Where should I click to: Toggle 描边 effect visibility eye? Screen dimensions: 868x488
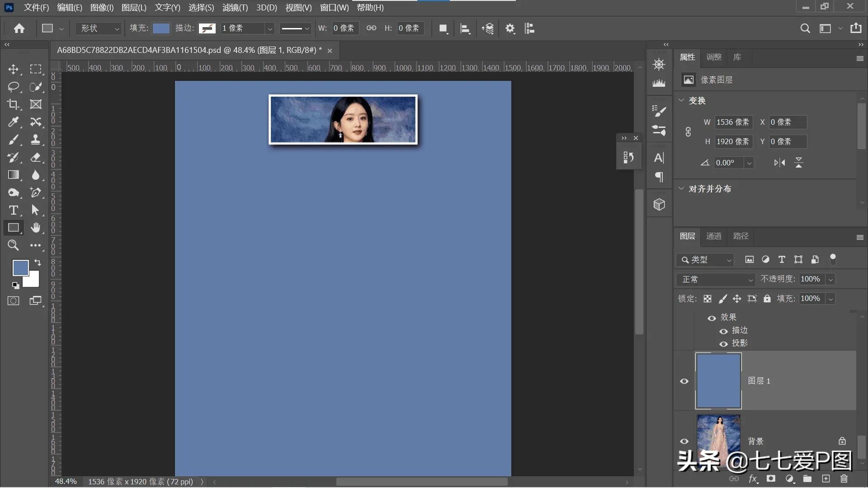point(723,331)
